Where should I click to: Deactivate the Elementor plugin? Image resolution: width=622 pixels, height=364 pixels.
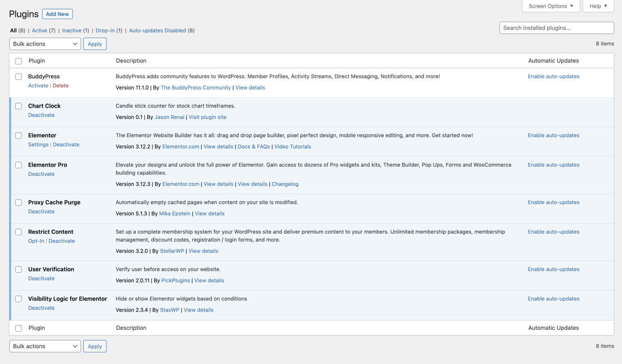[x=66, y=145]
